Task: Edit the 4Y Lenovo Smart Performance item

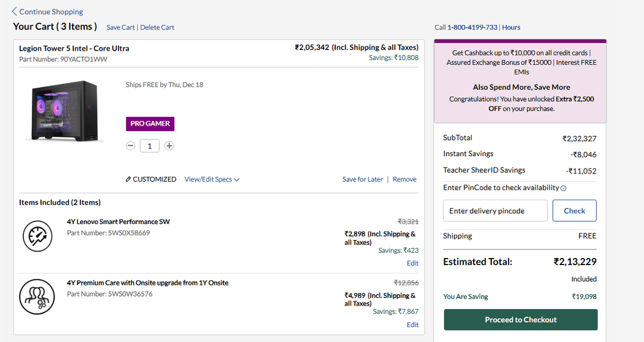Action: coord(413,263)
